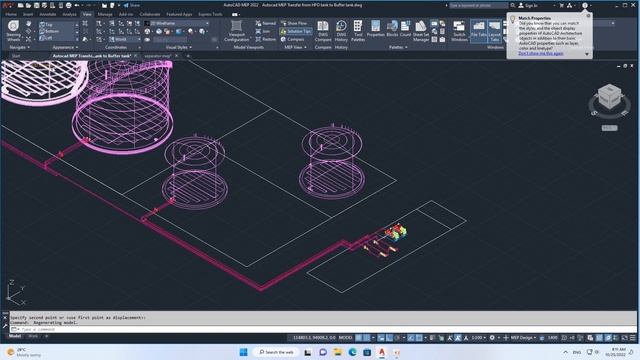This screenshot has height=360, width=640.
Task: Toggle clean screen icon in status bar
Action: tap(624, 338)
